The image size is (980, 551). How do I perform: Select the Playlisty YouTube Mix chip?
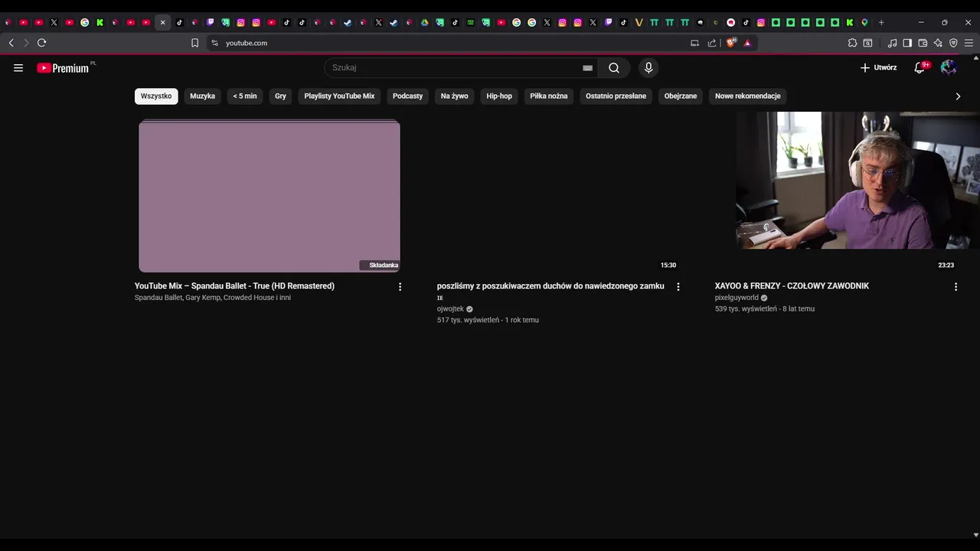click(339, 96)
